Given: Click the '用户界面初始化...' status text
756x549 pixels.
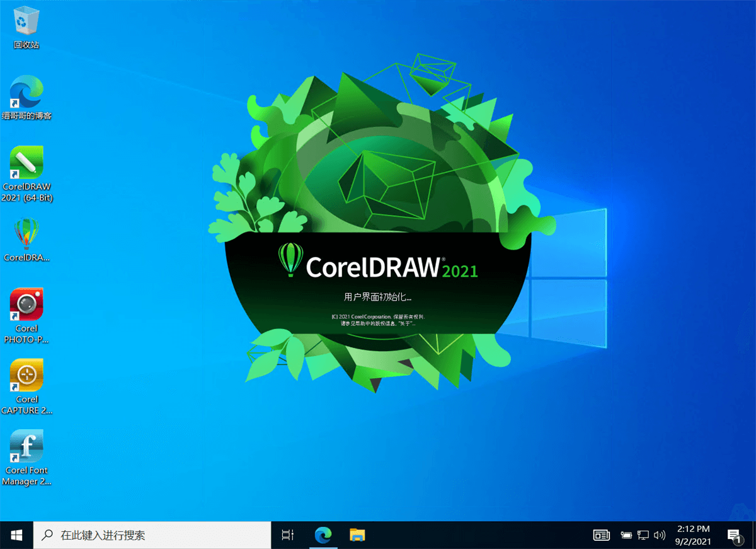Looking at the screenshot, I should coord(377,296).
